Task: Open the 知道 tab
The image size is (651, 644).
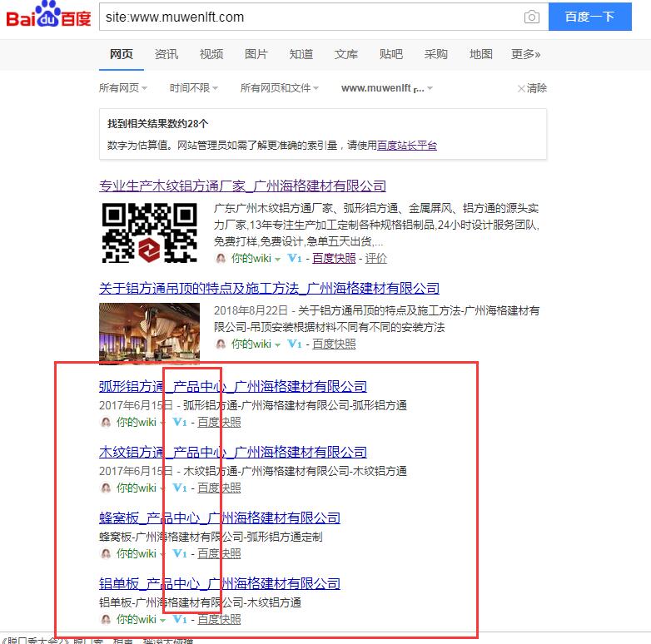Action: pos(301,54)
